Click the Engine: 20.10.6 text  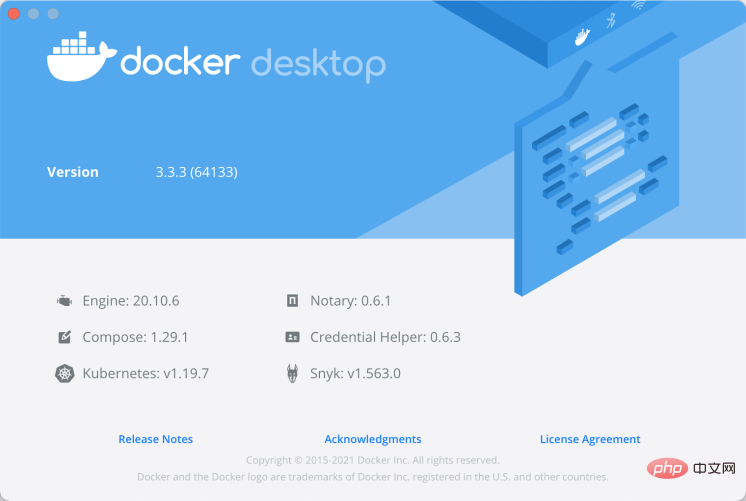[x=130, y=300]
